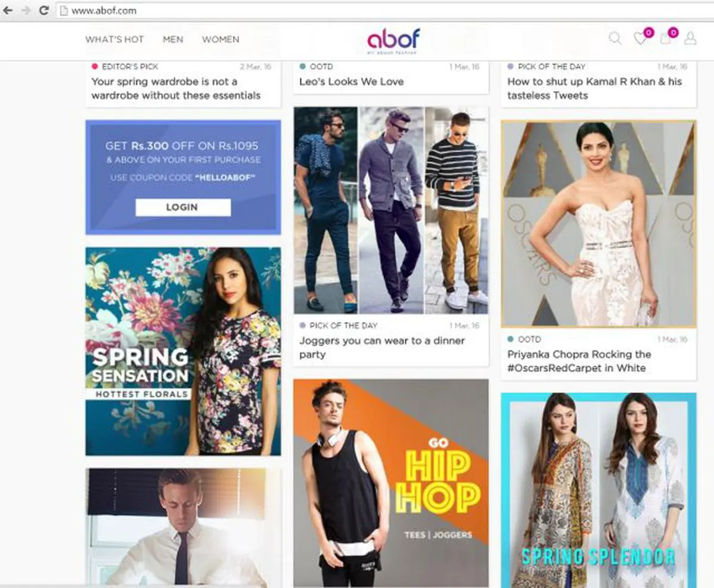Open the WHAT'S HOT menu
This screenshot has width=714, height=588.
click(115, 39)
